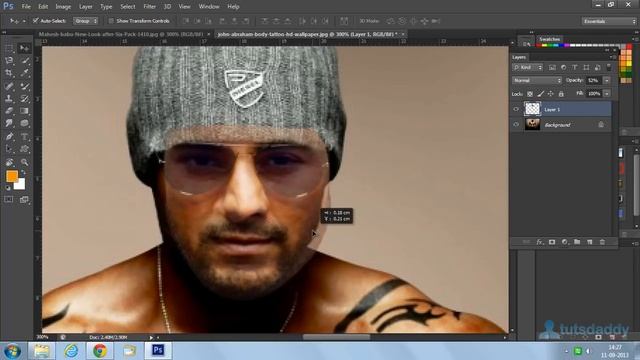Screen dimensions: 640x360
Task: Open the Layer menu
Action: pyautogui.click(x=86, y=7)
